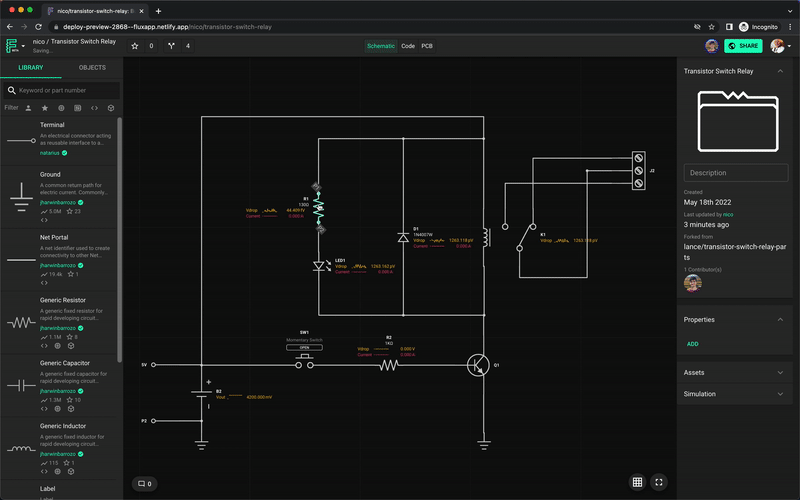Select the Generic Capacitor library part
This screenshot has width=800, height=500.
[x=59, y=386]
